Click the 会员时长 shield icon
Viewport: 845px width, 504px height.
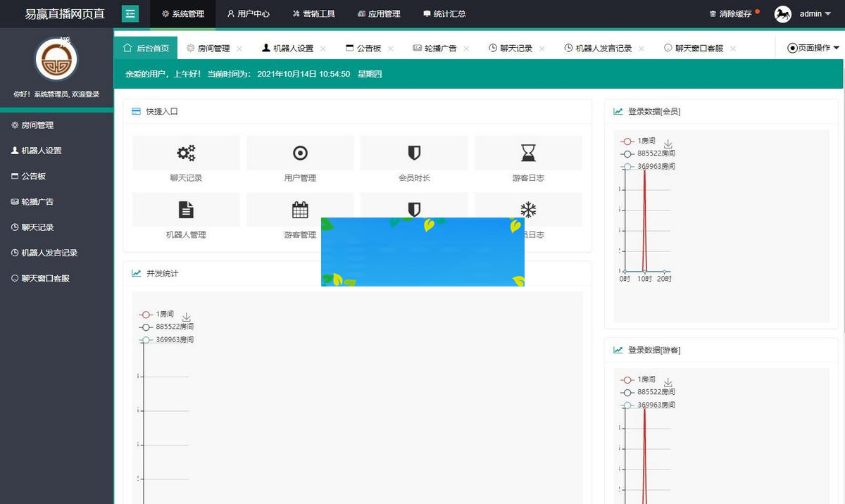tap(414, 152)
